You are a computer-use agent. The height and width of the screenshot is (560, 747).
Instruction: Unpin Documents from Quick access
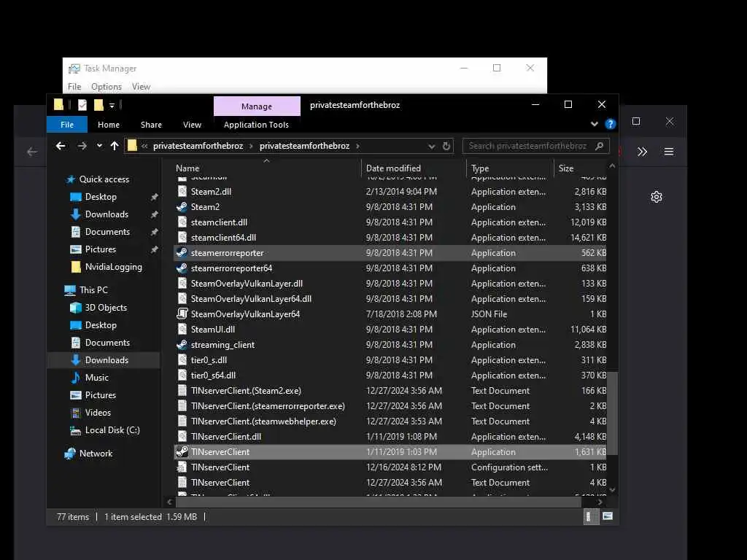(x=155, y=232)
